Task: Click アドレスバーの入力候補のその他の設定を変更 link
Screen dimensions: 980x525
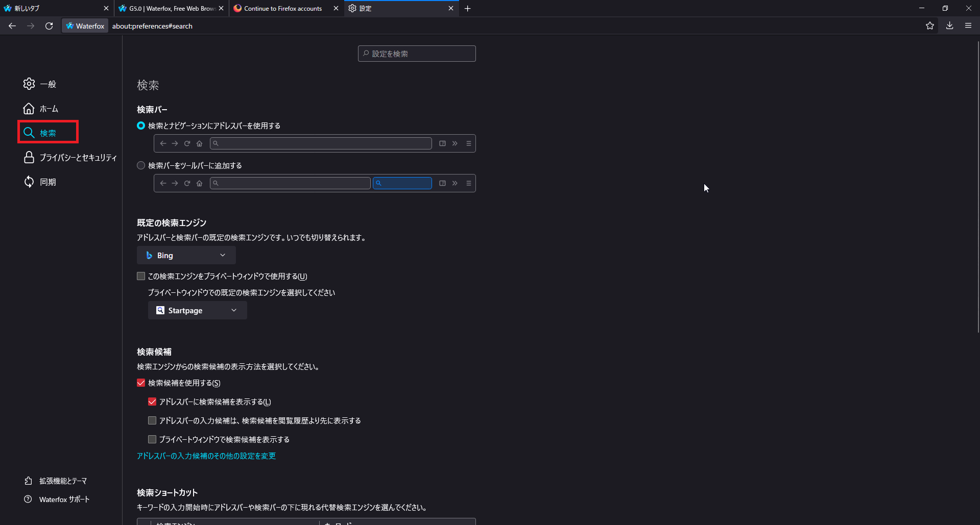Action: tap(206, 456)
